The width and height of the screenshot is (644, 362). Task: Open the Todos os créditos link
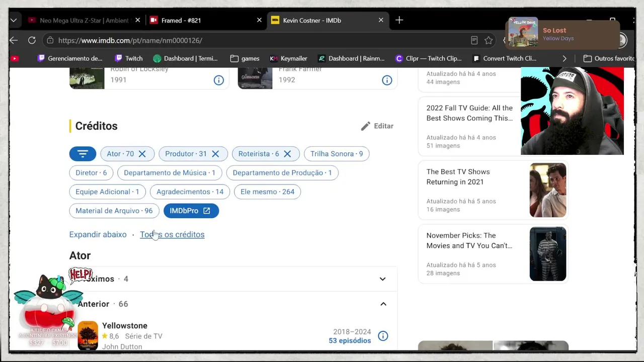coord(172,235)
